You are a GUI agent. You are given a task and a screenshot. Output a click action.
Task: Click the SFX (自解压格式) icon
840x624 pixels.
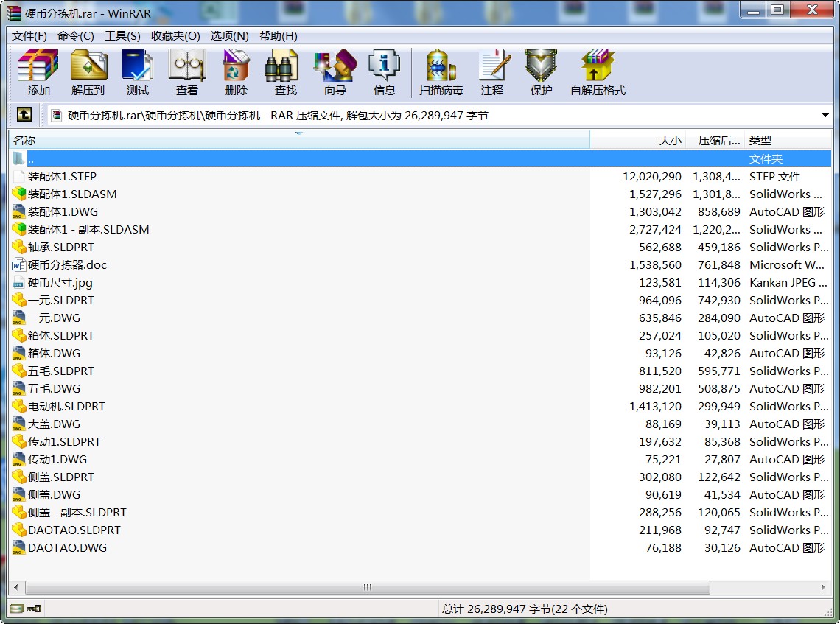pyautogui.click(x=598, y=72)
